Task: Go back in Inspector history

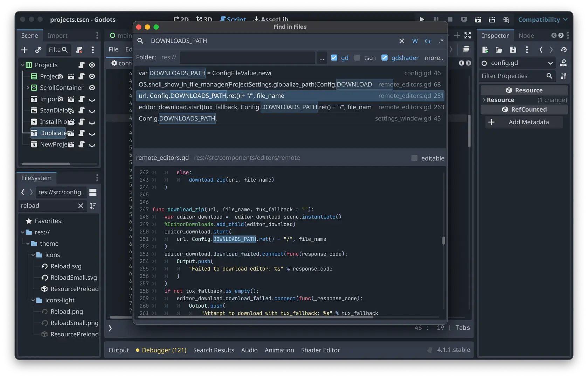Action: (x=541, y=50)
